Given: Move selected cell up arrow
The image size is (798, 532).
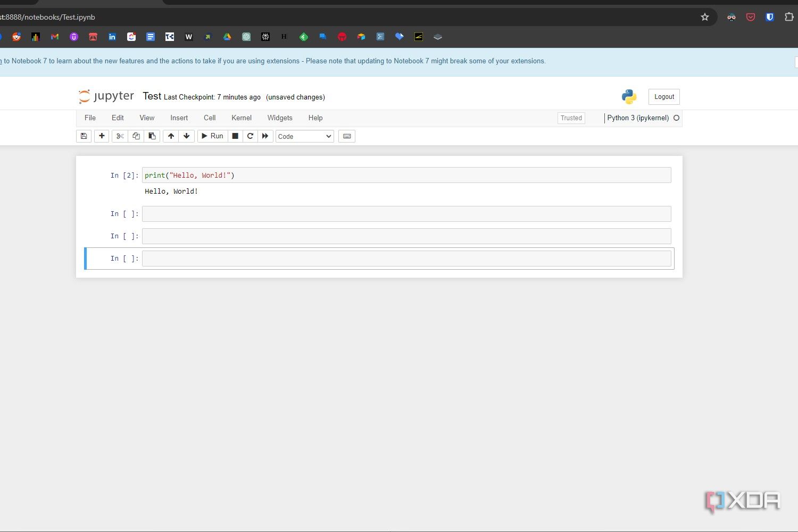Looking at the screenshot, I should click(x=171, y=136).
